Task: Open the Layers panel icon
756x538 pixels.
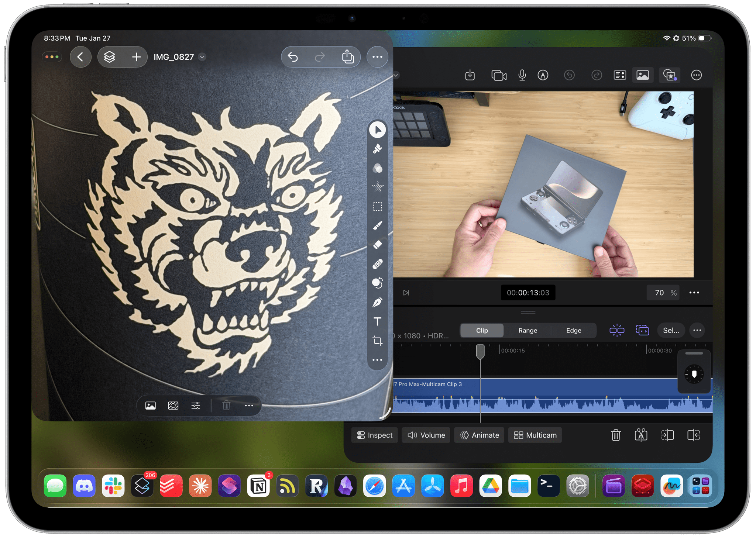Action: pyautogui.click(x=110, y=57)
